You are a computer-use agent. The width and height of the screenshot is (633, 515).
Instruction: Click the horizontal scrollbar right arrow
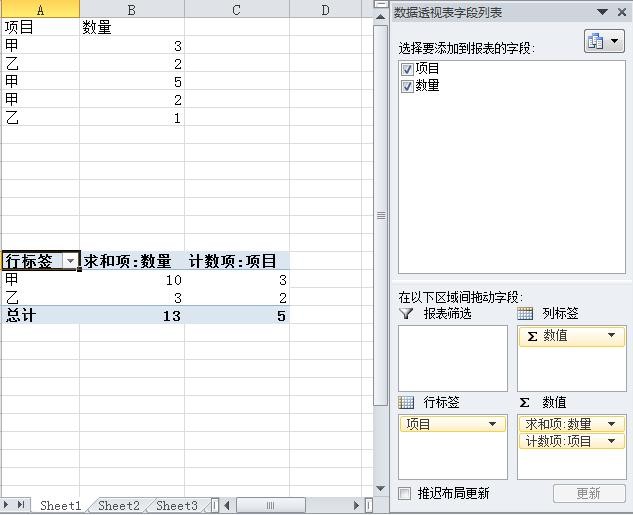click(356, 505)
